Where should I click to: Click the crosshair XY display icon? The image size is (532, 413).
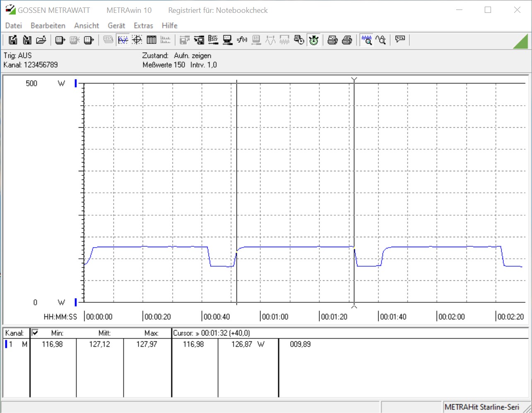pyautogui.click(x=137, y=40)
